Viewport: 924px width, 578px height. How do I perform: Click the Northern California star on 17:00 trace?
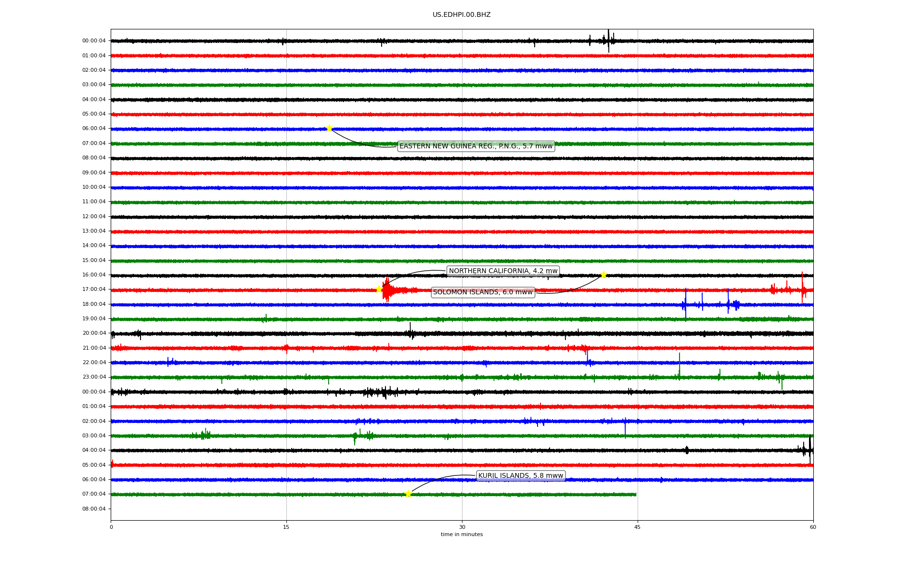pos(379,289)
